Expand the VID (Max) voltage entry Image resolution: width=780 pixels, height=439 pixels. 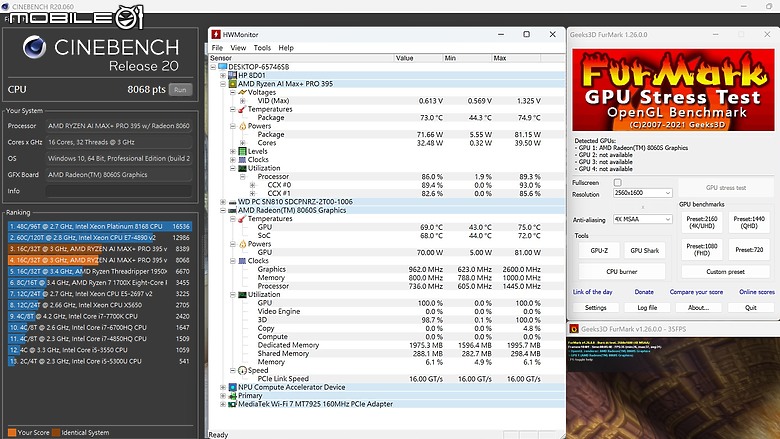pyautogui.click(x=243, y=100)
